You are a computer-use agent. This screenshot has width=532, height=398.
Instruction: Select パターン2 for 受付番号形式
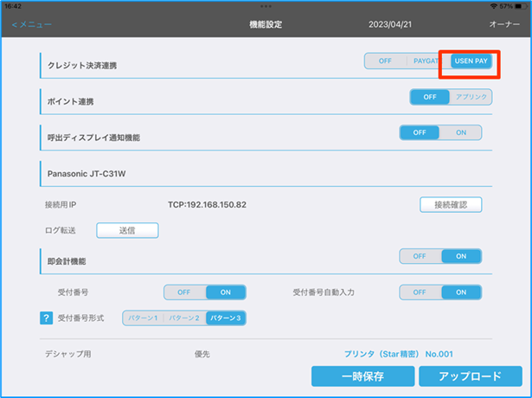click(x=184, y=318)
